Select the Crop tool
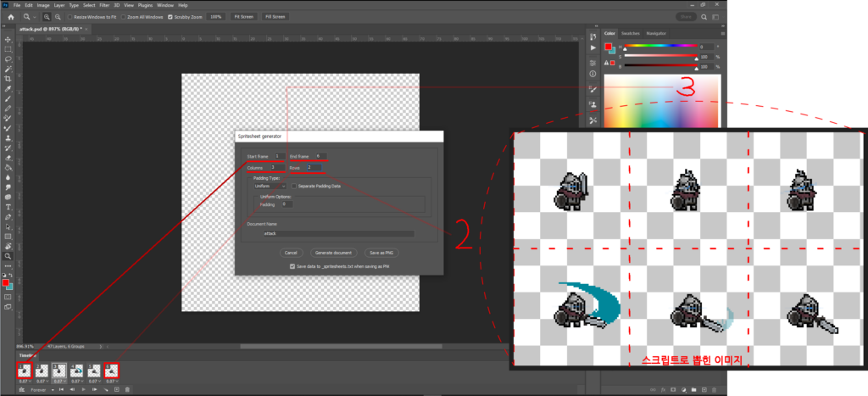868x396 pixels. pyautogui.click(x=8, y=79)
